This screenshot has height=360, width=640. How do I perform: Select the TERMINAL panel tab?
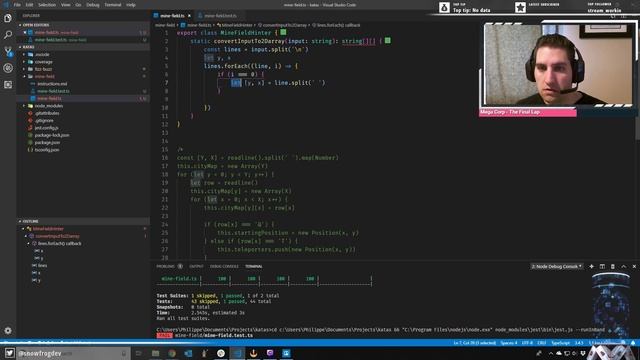pos(254,267)
